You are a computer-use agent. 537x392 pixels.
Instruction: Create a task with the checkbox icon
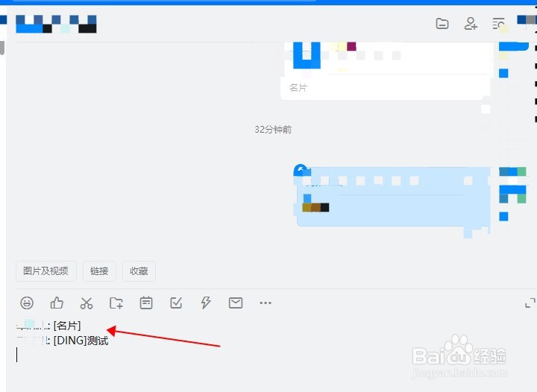pyautogui.click(x=176, y=303)
